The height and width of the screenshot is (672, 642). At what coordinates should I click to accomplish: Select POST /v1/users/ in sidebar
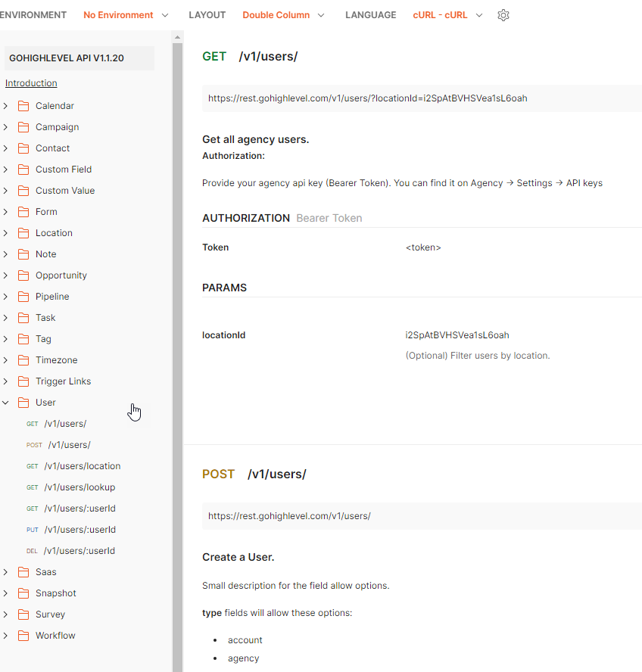click(58, 445)
